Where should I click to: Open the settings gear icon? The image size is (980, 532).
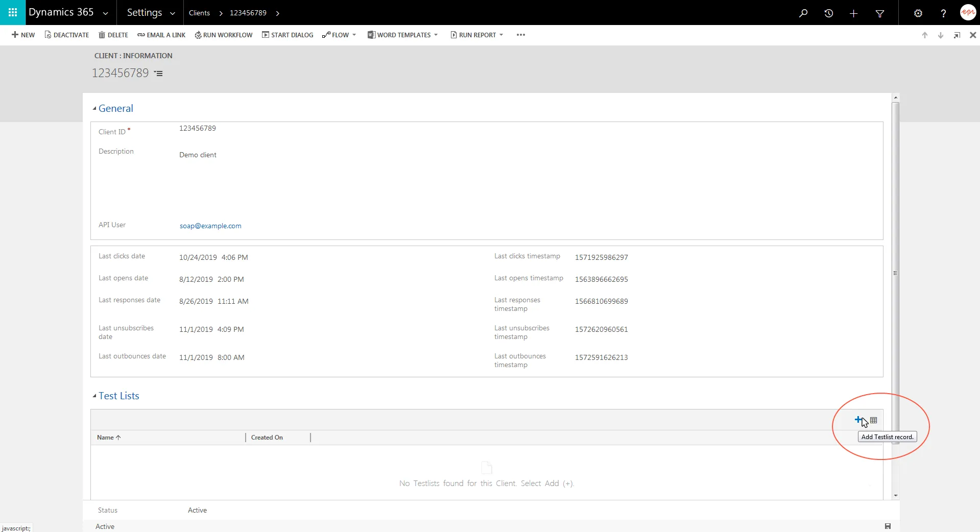918,13
